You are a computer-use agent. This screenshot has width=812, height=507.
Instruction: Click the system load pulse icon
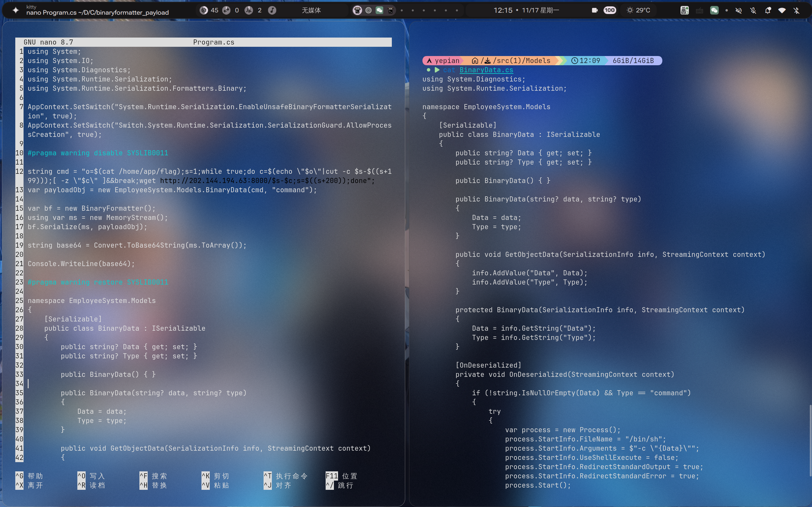point(249,11)
